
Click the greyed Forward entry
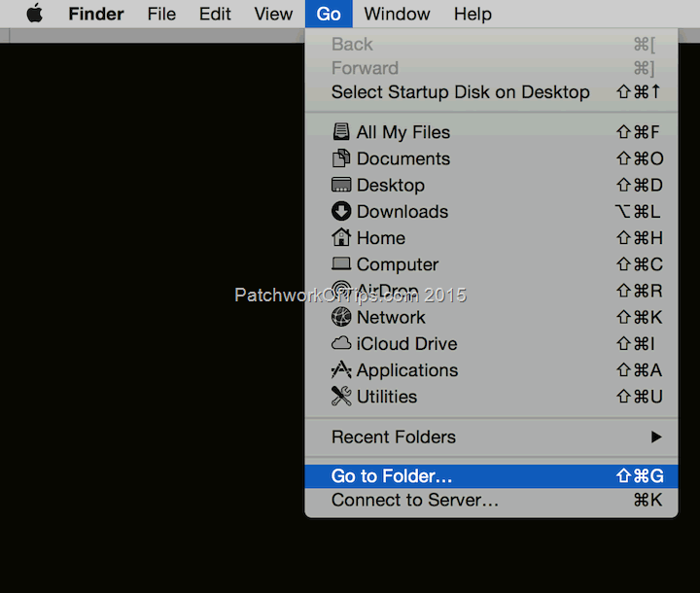pyautogui.click(x=491, y=68)
